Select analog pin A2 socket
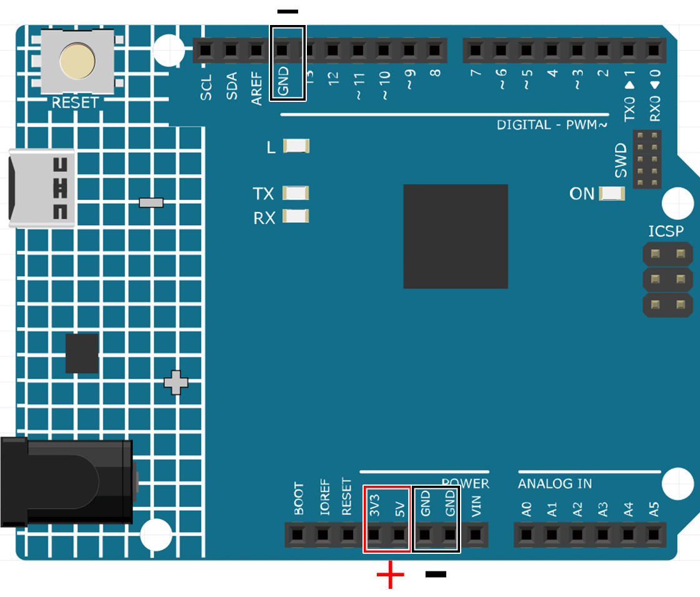The image size is (700, 597). pos(577,534)
